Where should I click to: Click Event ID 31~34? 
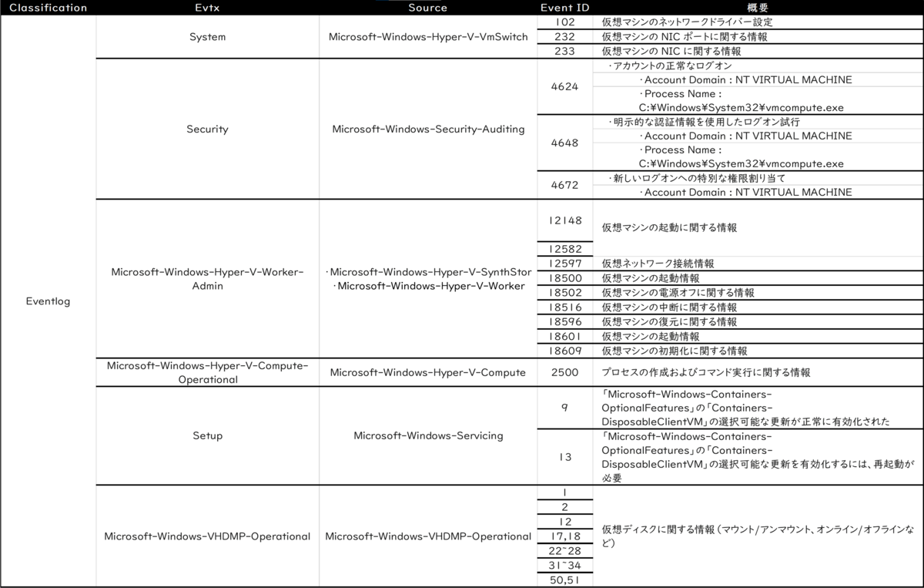point(566,566)
